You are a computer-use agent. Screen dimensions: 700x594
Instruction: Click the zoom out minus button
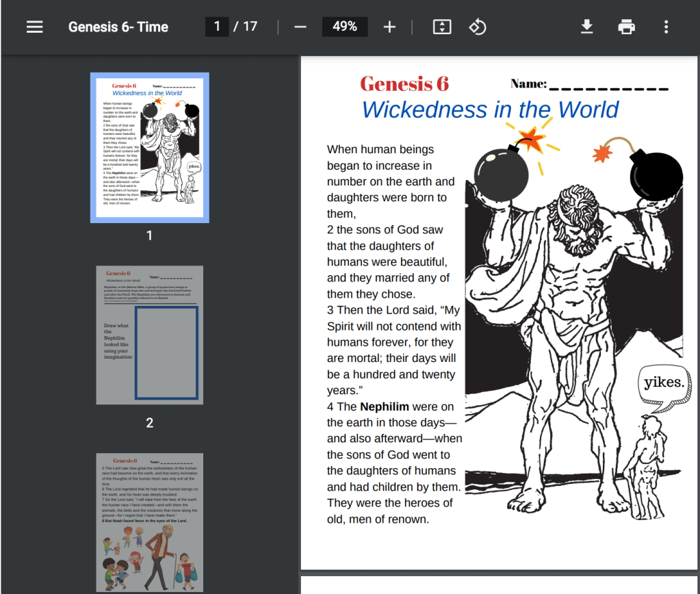(x=300, y=27)
